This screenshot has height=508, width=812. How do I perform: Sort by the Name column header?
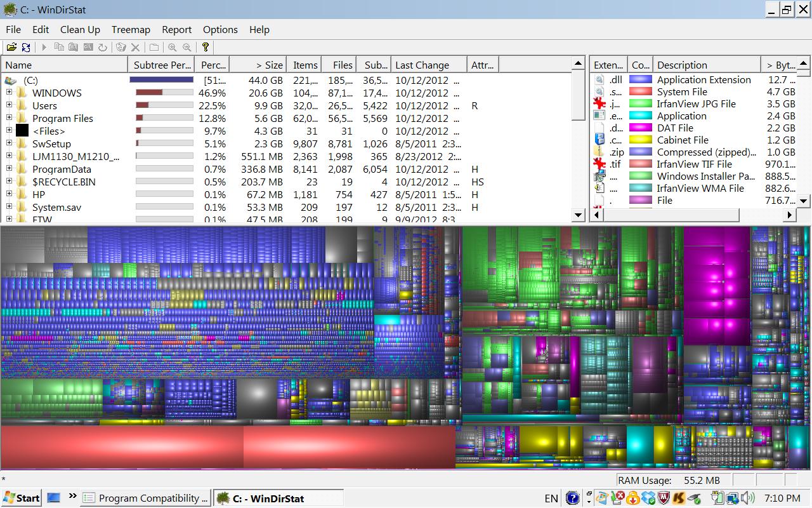coord(64,65)
